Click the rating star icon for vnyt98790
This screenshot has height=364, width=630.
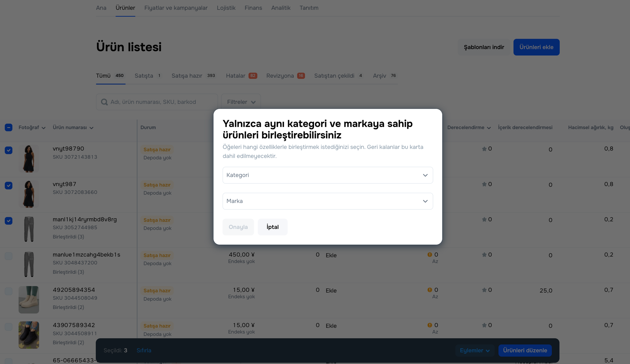[484, 149]
